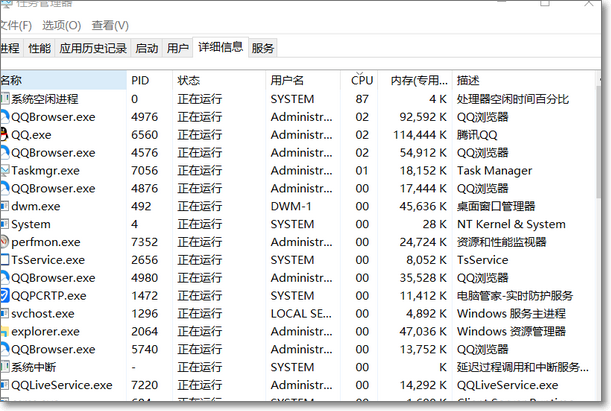The width and height of the screenshot is (611, 411).
Task: Select the dwm.exe process name
Action: click(35, 206)
